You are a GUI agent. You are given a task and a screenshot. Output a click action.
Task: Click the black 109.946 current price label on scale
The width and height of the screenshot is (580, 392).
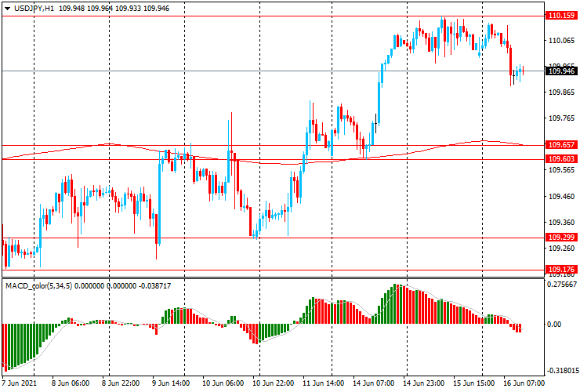[561, 71]
